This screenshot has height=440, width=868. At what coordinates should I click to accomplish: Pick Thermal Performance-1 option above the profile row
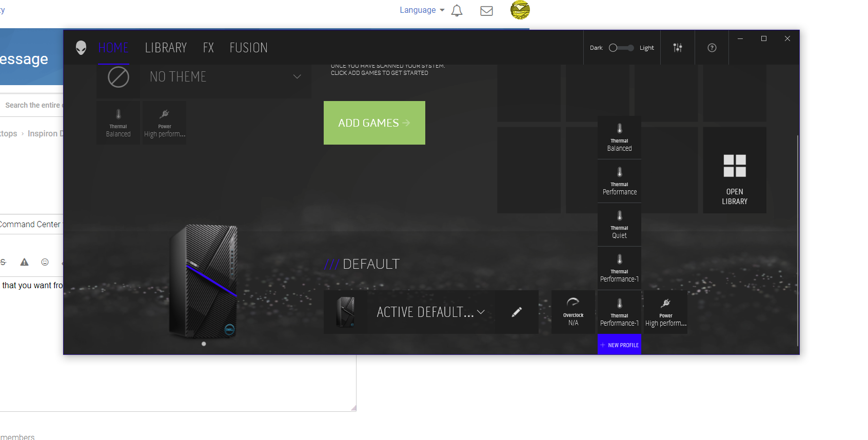tap(620, 268)
